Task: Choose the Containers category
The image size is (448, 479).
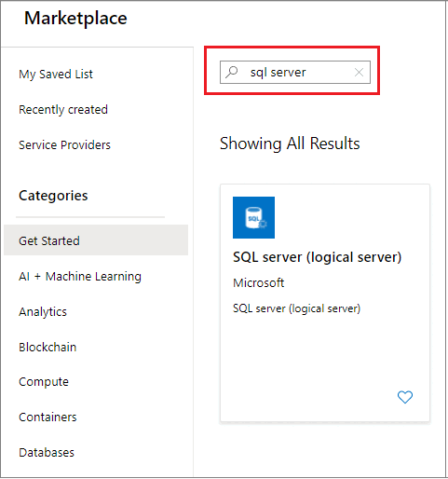Action: [48, 417]
